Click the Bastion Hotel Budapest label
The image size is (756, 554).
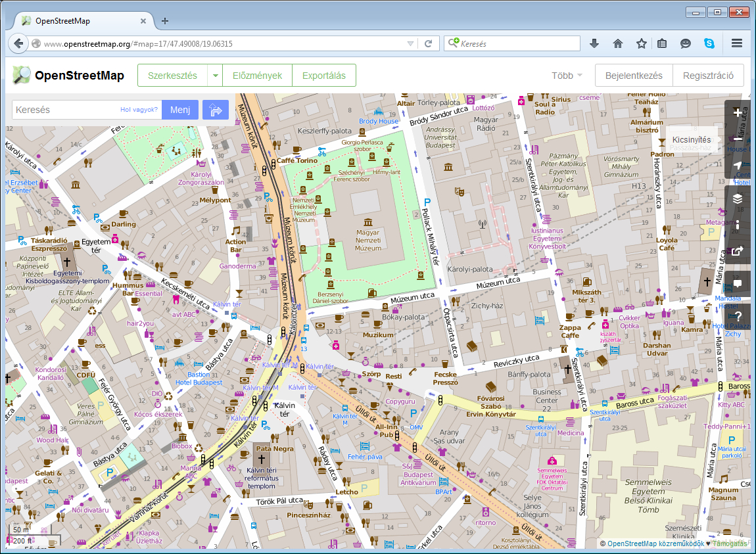[199, 379]
